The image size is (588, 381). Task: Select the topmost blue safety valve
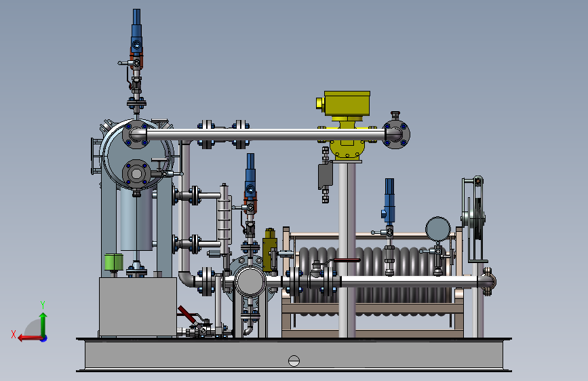[x=136, y=31]
